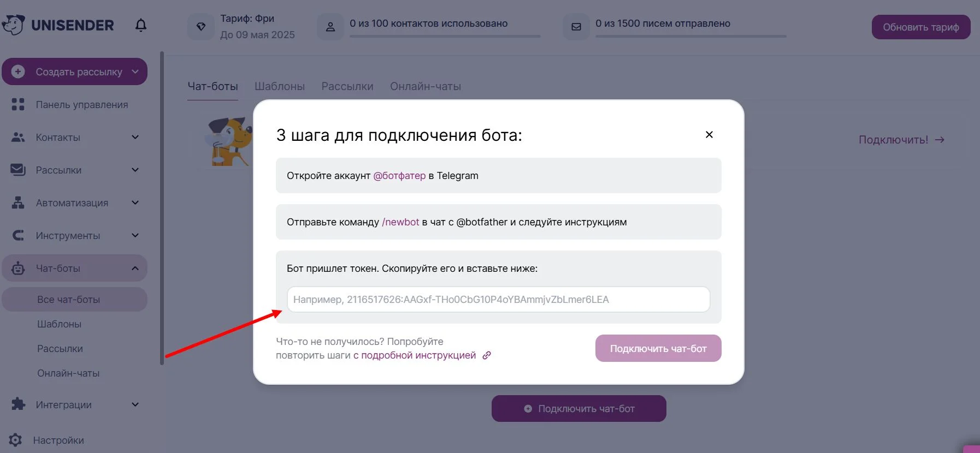Screen dimensions: 980x453
Task: Collapse the Чат-боты sidebar section
Action: pyautogui.click(x=135, y=268)
